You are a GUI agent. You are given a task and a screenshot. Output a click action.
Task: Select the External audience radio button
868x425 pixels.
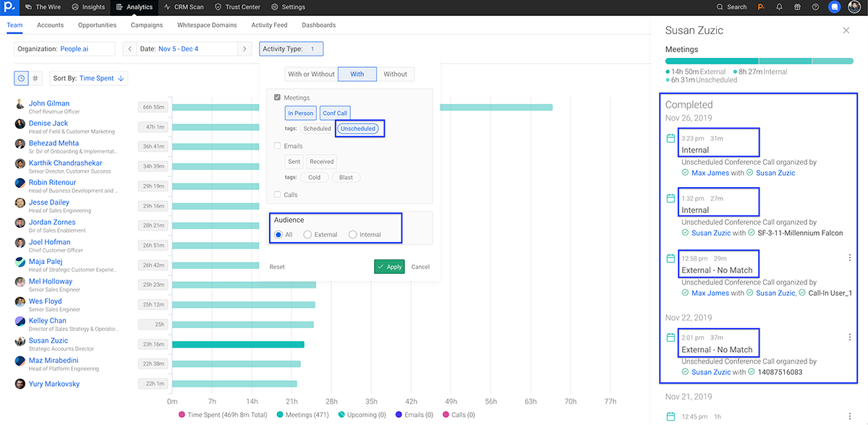pyautogui.click(x=308, y=235)
